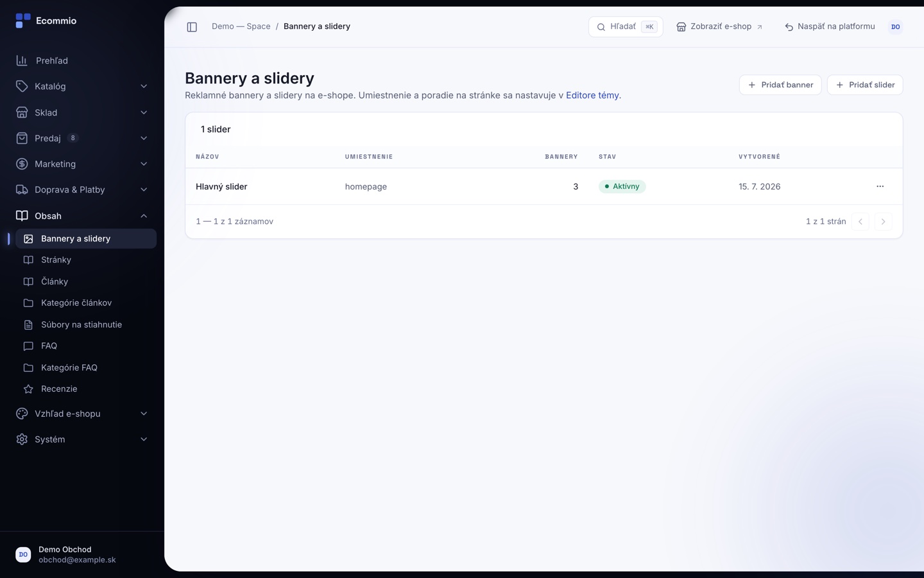Click the Katalóg tag icon
The width and height of the screenshot is (924, 578).
pos(22,86)
